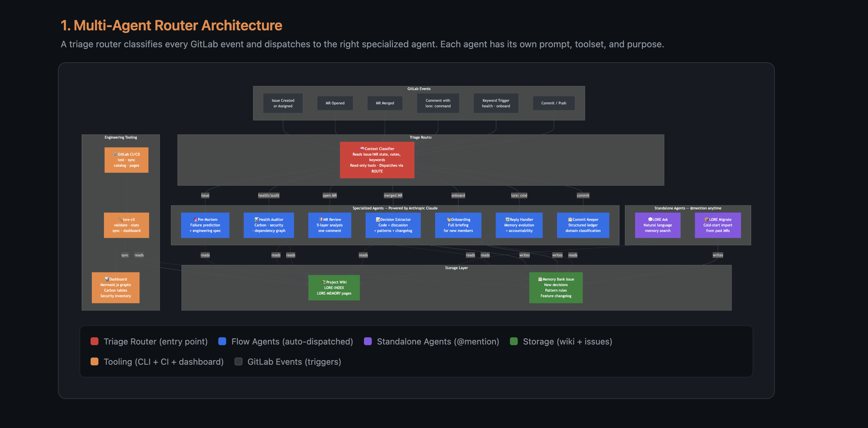The width and height of the screenshot is (868, 428).
Task: Click the Pre-Mortem crystal ball icon
Action: pos(195,220)
